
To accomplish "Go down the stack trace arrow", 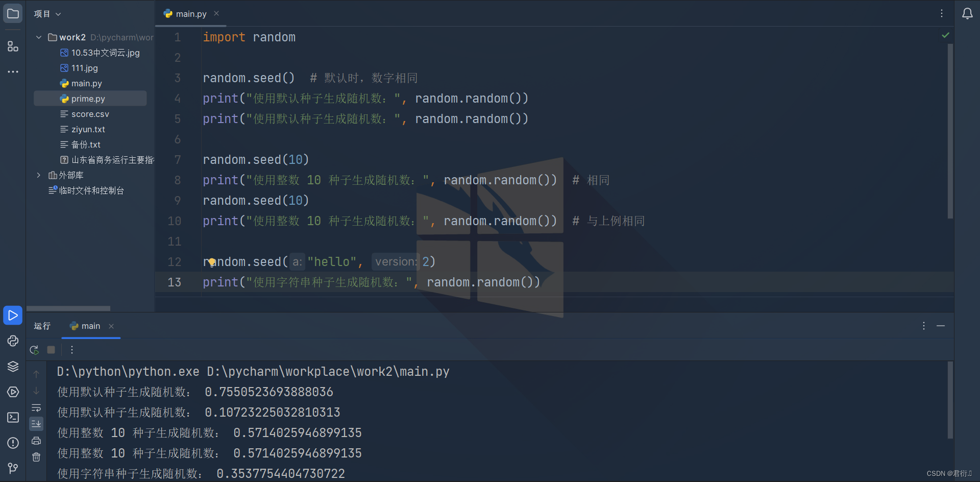I will point(36,391).
